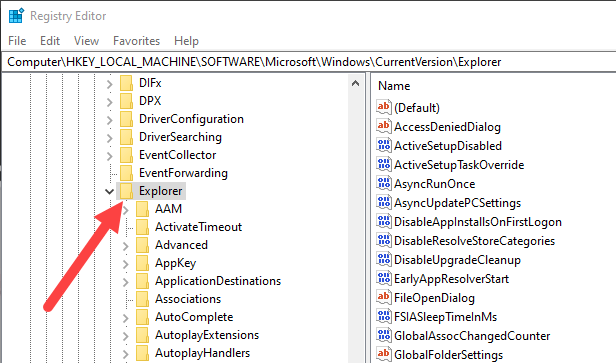This screenshot has height=363, width=616.
Task: Select the AutoplayHandlers key label
Action: [202, 353]
